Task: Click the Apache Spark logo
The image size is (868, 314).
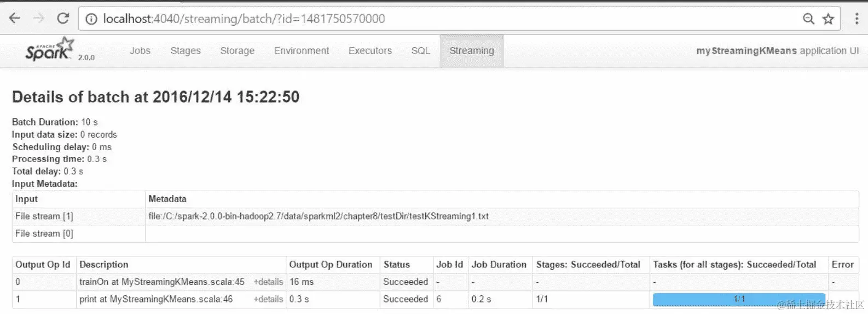Action: pos(49,49)
